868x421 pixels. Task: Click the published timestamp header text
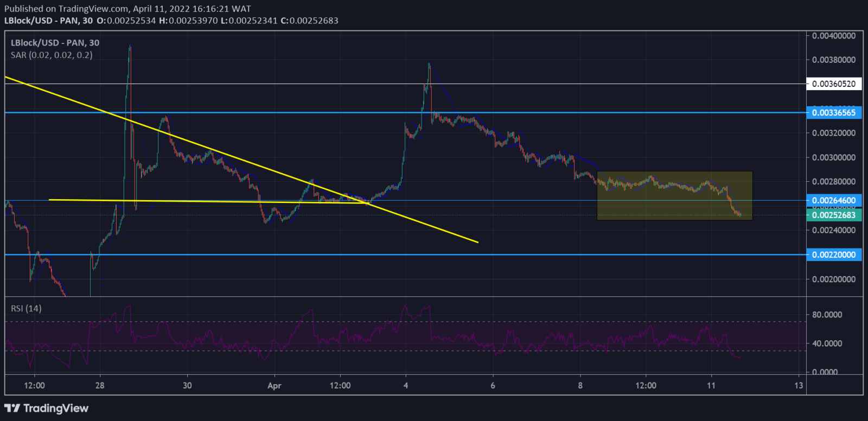127,9
